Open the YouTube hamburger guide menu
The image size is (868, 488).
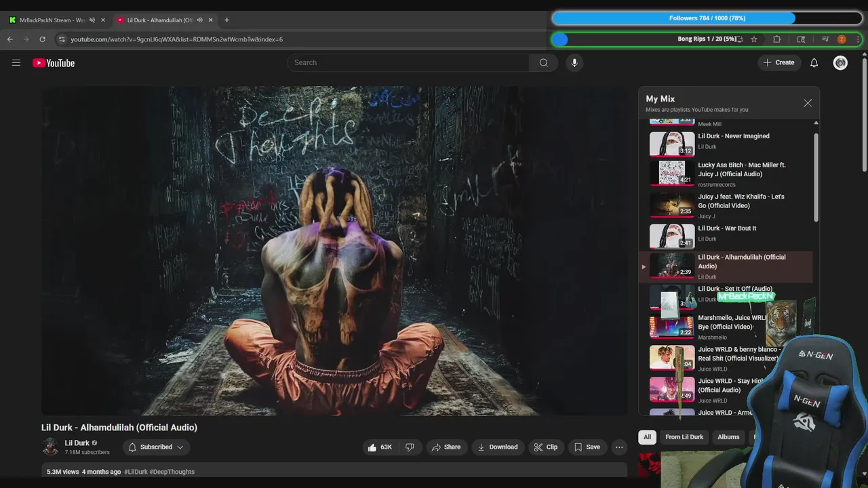coord(16,63)
